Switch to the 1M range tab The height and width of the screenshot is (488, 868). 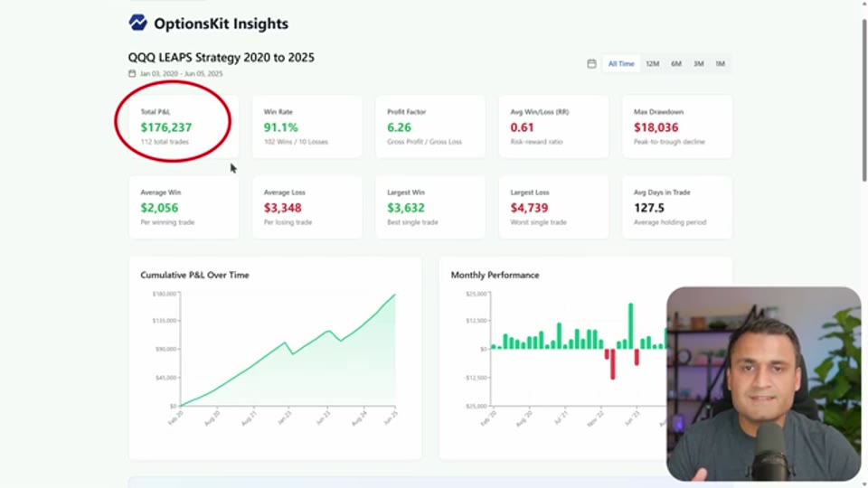tap(721, 63)
